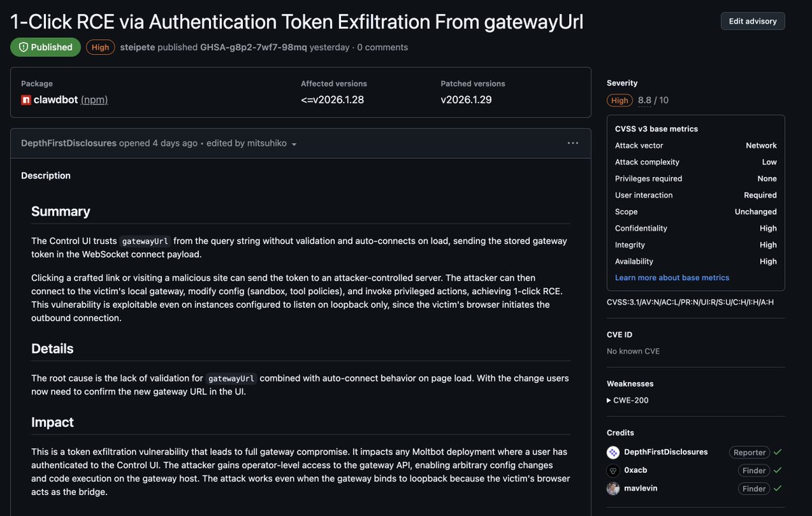Click the Weaknesses section heading
The height and width of the screenshot is (516, 812).
(630, 383)
